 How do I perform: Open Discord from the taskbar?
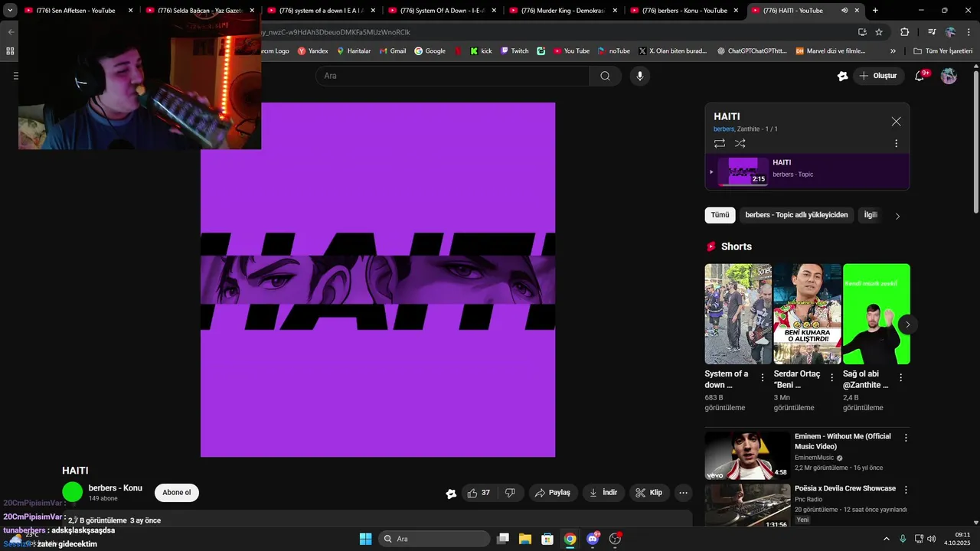pyautogui.click(x=593, y=539)
